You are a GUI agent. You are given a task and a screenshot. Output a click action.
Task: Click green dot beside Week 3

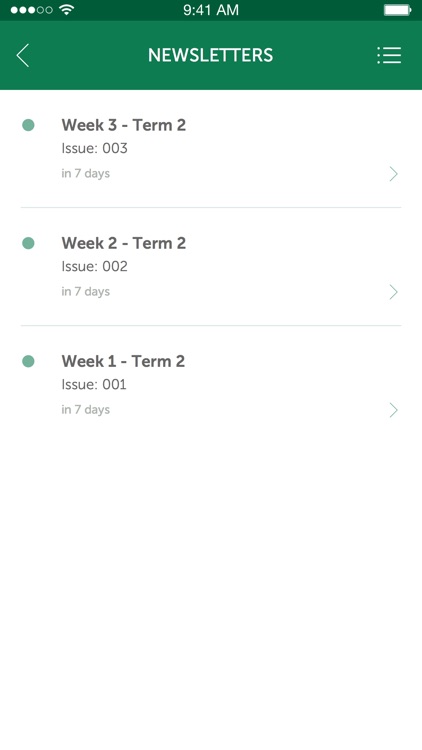(28, 125)
